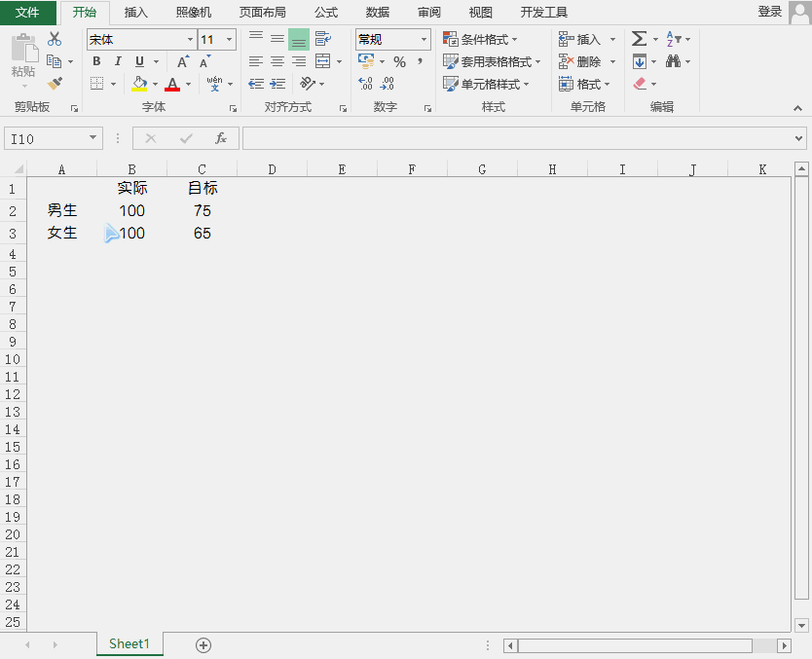Screen dimensions: 812x659
Task: Toggle Italic formatting
Action: 118,61
